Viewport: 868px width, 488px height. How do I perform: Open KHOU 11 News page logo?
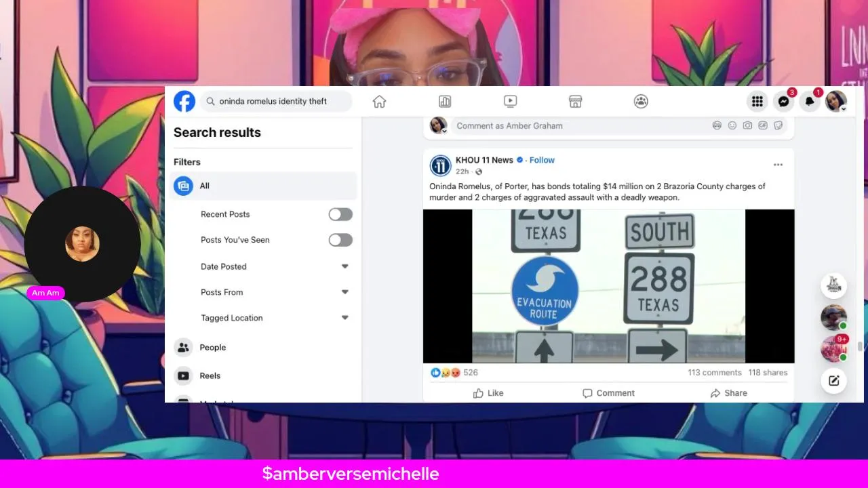(x=441, y=165)
